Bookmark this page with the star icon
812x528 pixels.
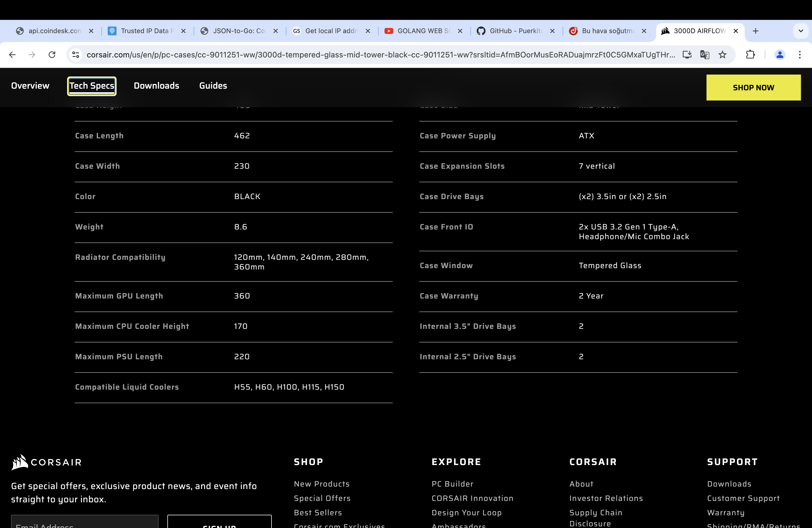(722, 55)
